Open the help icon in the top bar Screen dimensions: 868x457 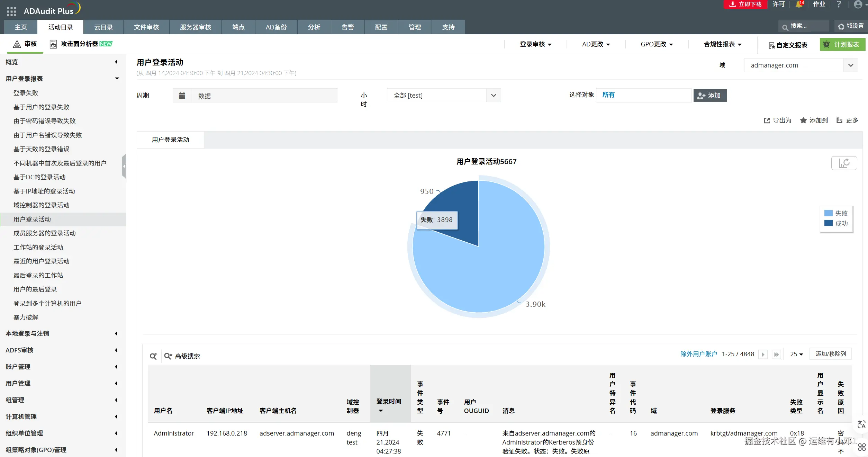click(839, 5)
